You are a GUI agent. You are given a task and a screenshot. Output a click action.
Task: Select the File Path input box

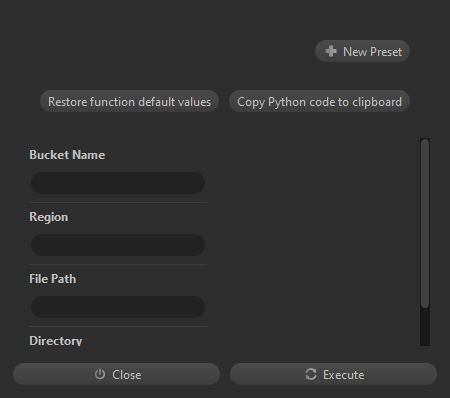point(118,307)
